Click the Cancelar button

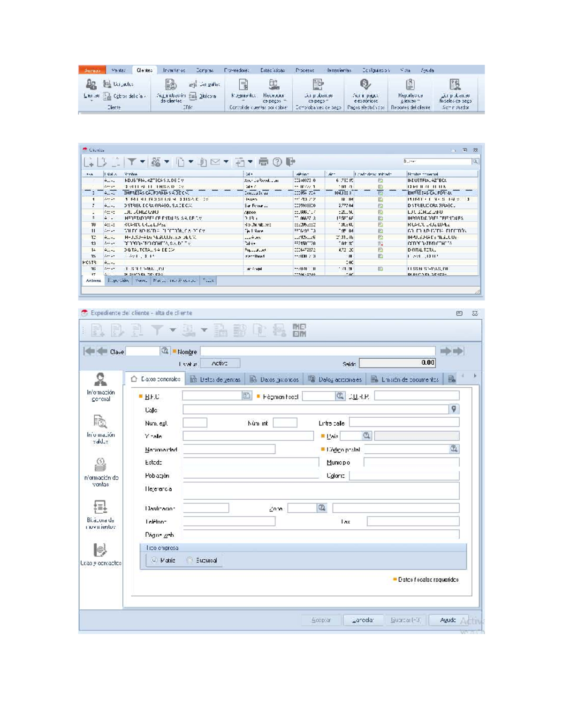tap(363, 620)
